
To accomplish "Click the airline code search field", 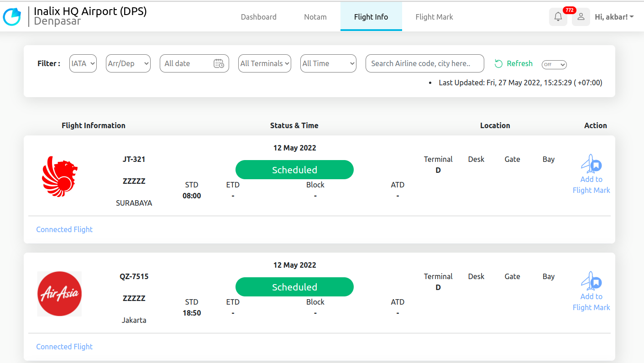I will [x=424, y=63].
